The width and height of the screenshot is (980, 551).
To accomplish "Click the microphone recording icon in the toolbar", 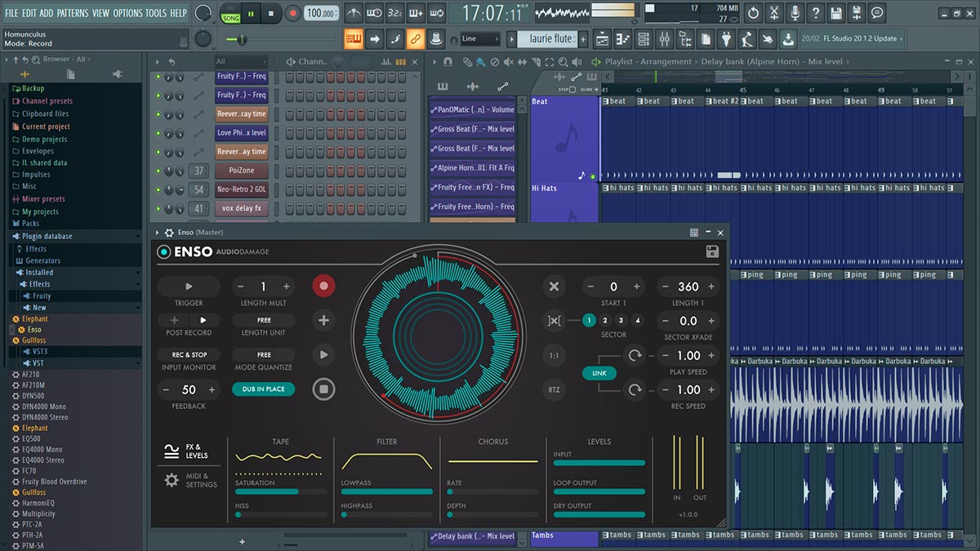I will click(x=795, y=13).
